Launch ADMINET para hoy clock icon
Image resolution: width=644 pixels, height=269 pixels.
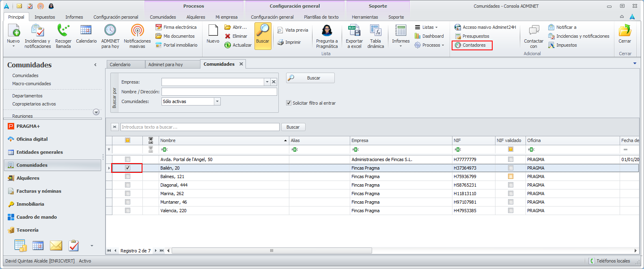pos(110,36)
